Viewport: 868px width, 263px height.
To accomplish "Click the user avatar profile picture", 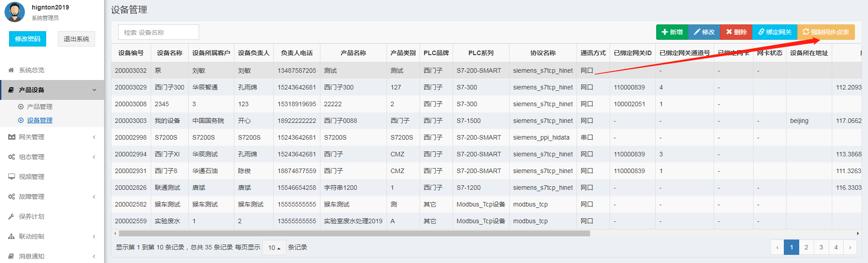I will pyautogui.click(x=14, y=12).
